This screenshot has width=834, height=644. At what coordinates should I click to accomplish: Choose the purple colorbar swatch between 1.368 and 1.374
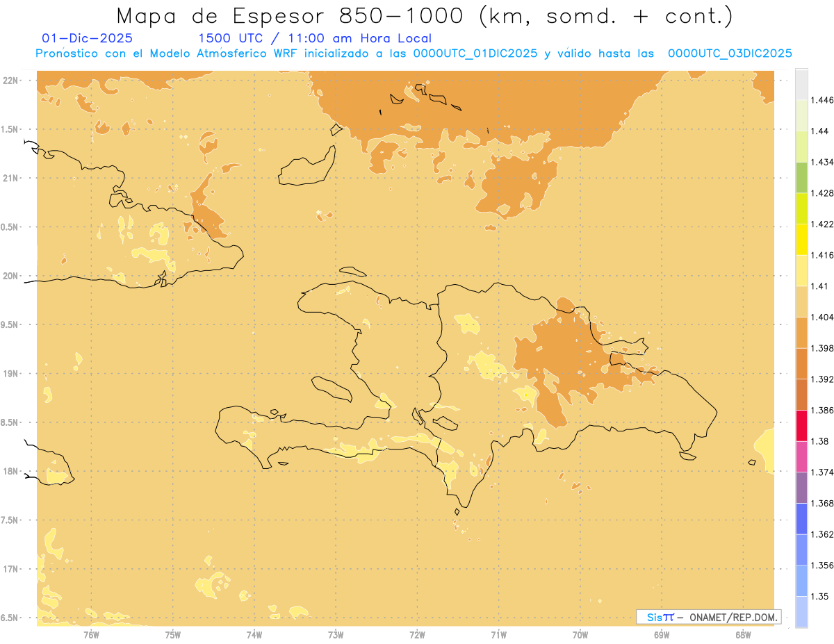point(801,488)
